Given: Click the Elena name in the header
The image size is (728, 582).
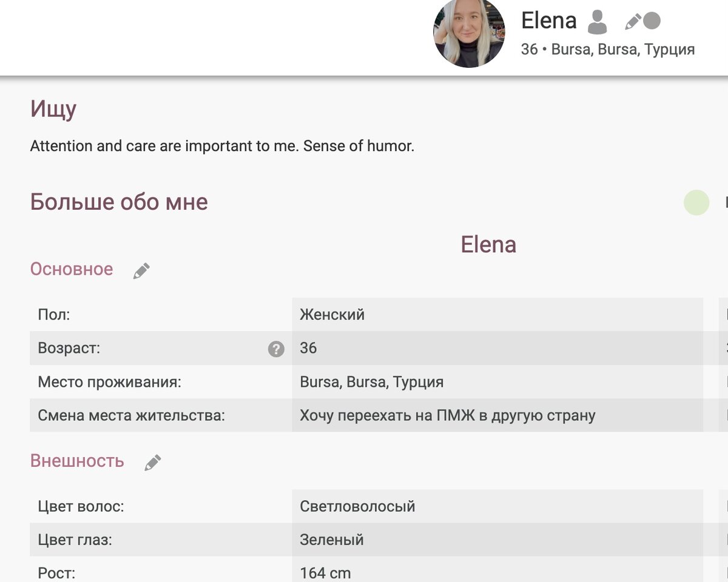Looking at the screenshot, I should 548,21.
